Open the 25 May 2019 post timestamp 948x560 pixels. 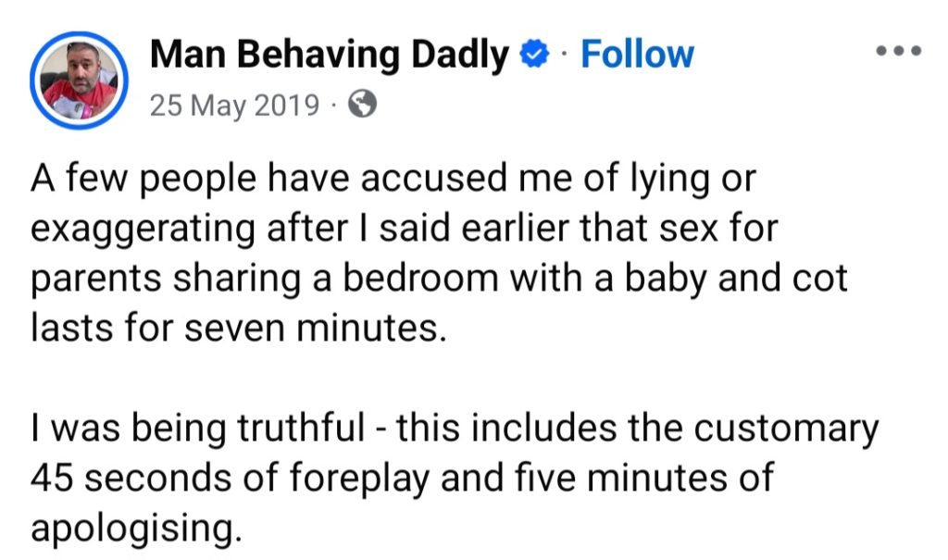(234, 106)
